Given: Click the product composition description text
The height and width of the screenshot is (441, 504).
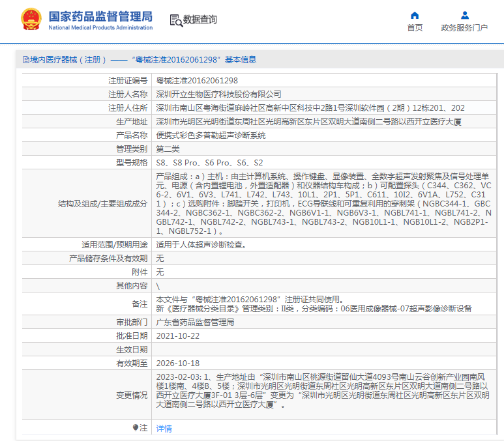Looking at the screenshot, I should pos(323,204).
